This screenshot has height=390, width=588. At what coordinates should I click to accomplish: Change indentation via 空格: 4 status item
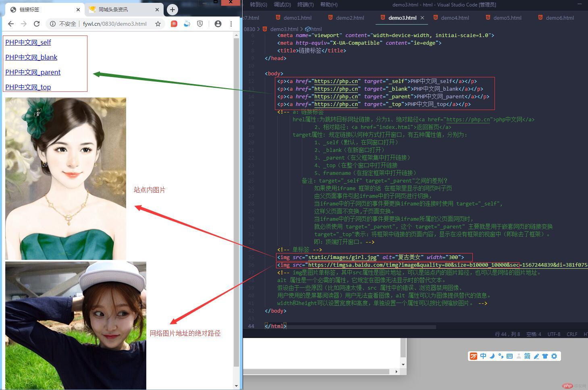tap(534, 334)
